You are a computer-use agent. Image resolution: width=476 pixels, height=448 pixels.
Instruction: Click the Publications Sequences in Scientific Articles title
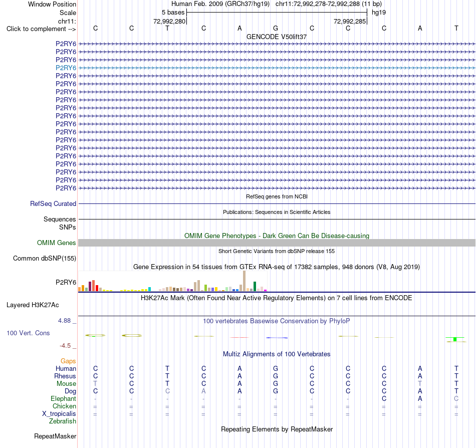coord(277,212)
